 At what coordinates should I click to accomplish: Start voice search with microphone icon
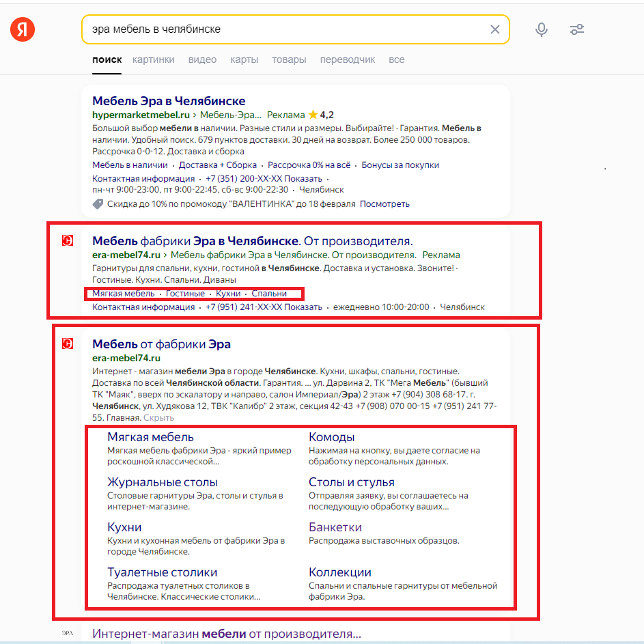542,29
